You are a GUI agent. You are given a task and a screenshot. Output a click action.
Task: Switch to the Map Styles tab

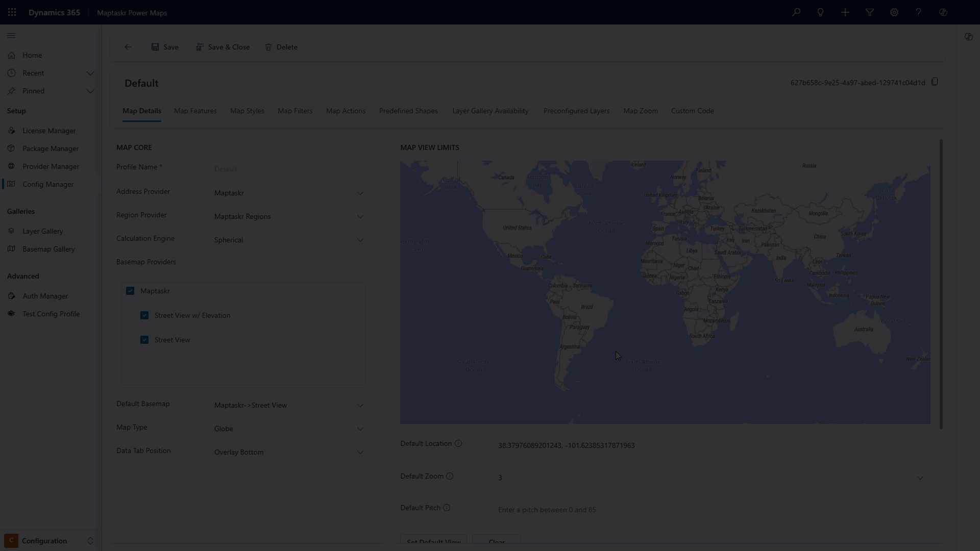tap(247, 111)
